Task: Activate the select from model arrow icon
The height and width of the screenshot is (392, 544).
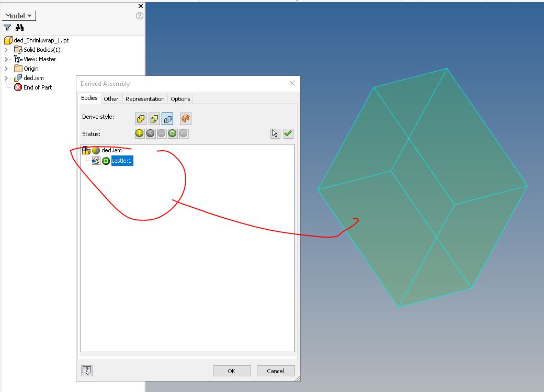Action: (x=275, y=133)
